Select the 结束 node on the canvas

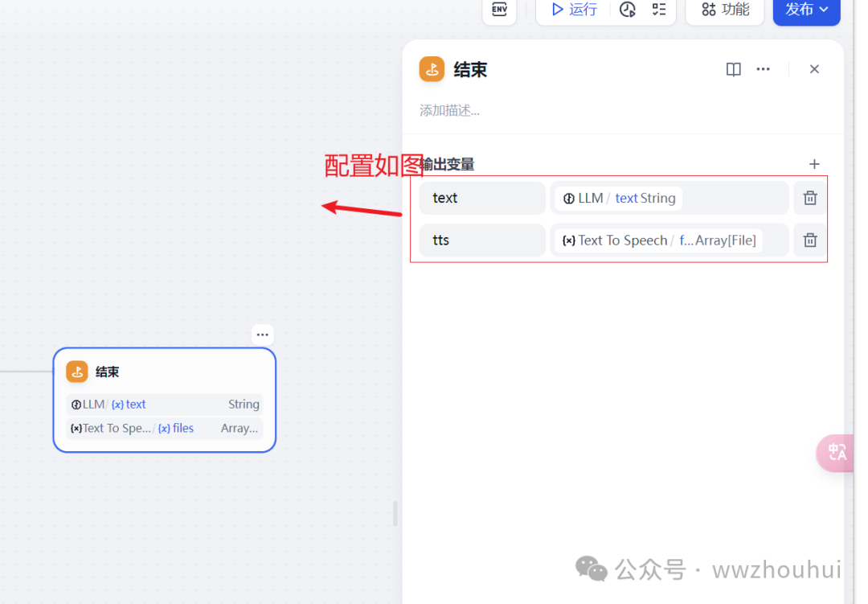[x=164, y=372]
